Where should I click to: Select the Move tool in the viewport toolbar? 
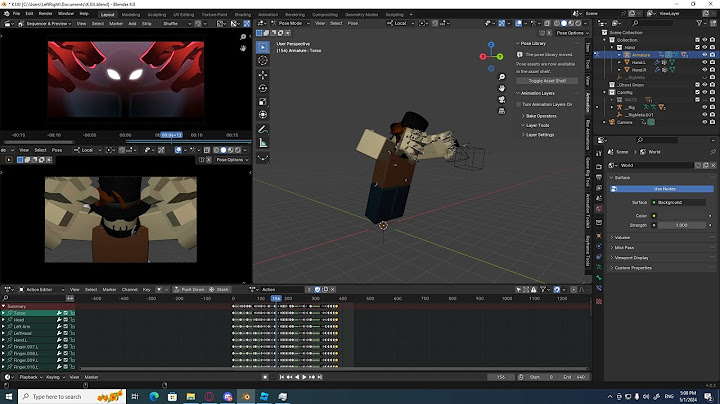263,75
